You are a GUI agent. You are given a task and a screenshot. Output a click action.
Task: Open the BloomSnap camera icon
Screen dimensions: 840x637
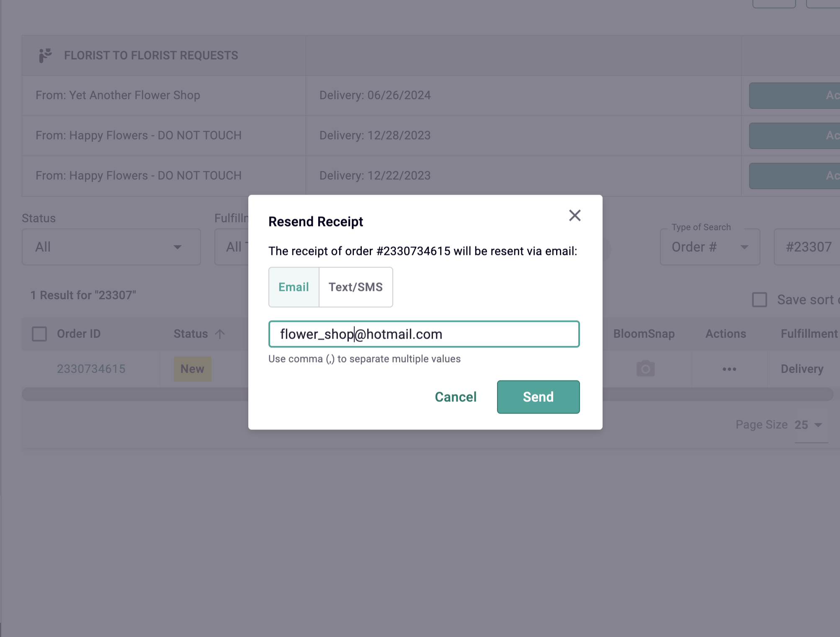645,369
